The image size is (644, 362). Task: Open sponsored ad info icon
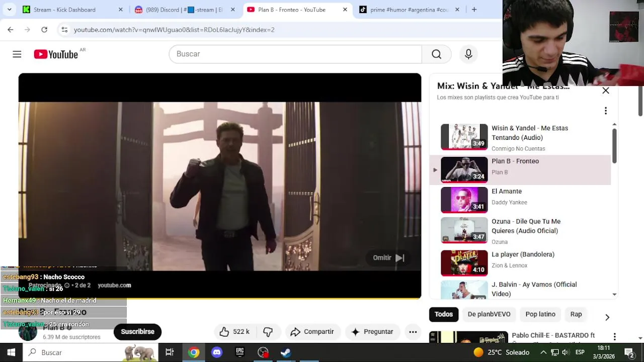click(x=67, y=285)
